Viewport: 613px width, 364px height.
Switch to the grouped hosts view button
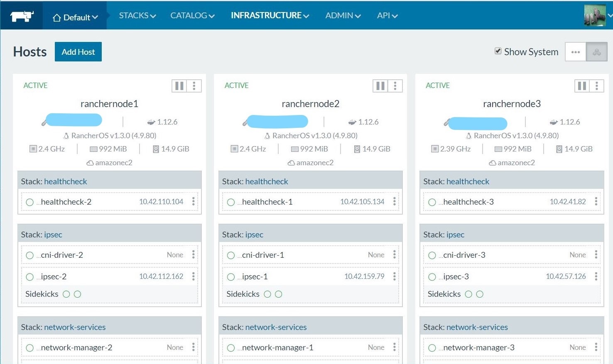tap(597, 52)
